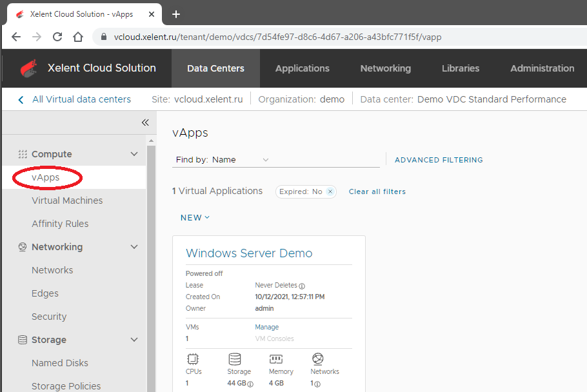587x392 pixels.
Task: Click the browser address bar URL
Action: click(x=277, y=37)
